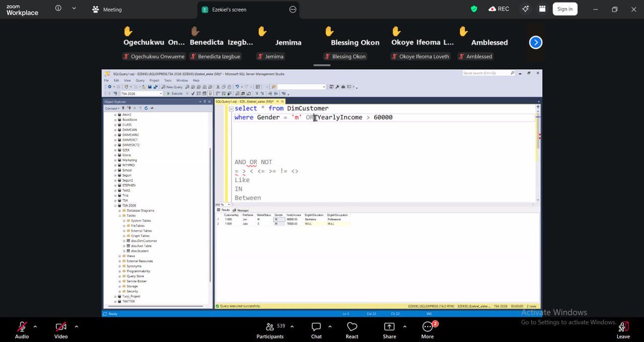Expand the BookStore database node
This screenshot has width=644, height=342.
[x=115, y=120]
